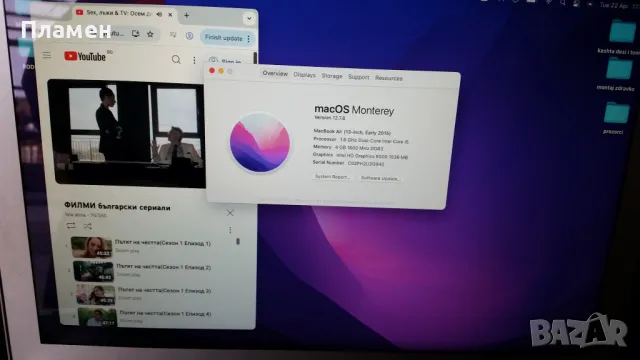Click the macOS Monterey logo image
The image size is (640, 360).
(260, 142)
